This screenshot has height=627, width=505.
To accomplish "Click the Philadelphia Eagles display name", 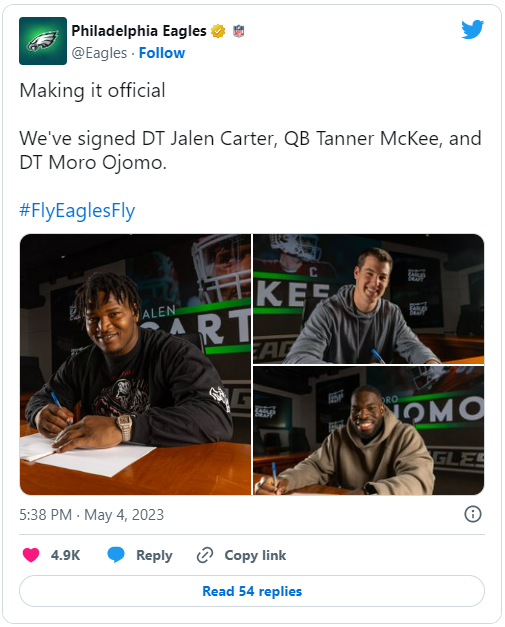I will click(139, 31).
